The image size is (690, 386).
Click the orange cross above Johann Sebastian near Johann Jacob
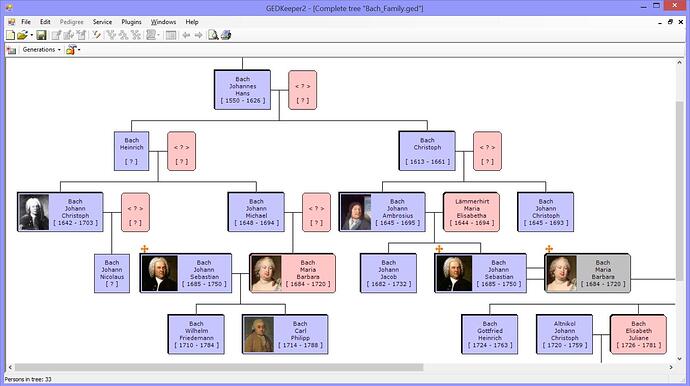[x=439, y=249]
